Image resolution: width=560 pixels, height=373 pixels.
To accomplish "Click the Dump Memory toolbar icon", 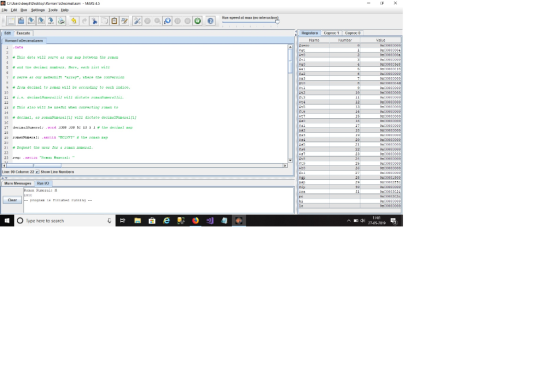I will click(x=51, y=21).
